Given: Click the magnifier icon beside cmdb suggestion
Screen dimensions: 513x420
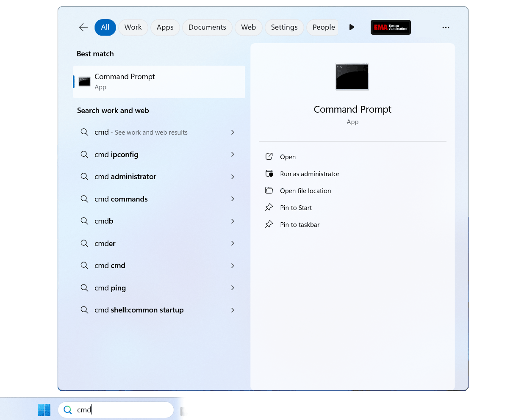Looking at the screenshot, I should (85, 221).
